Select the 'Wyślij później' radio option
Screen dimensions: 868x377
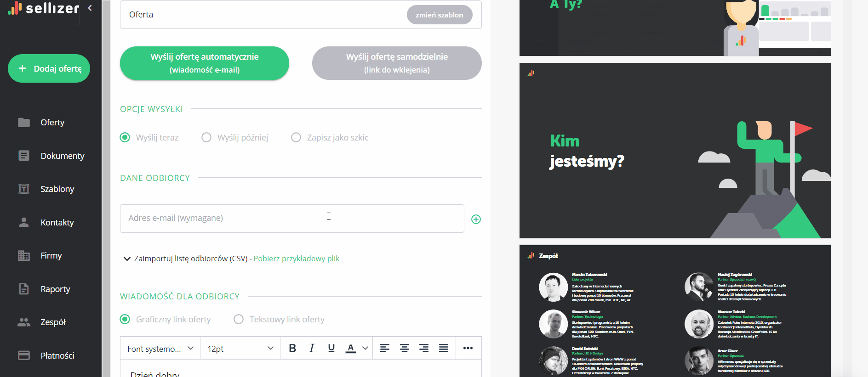point(206,138)
